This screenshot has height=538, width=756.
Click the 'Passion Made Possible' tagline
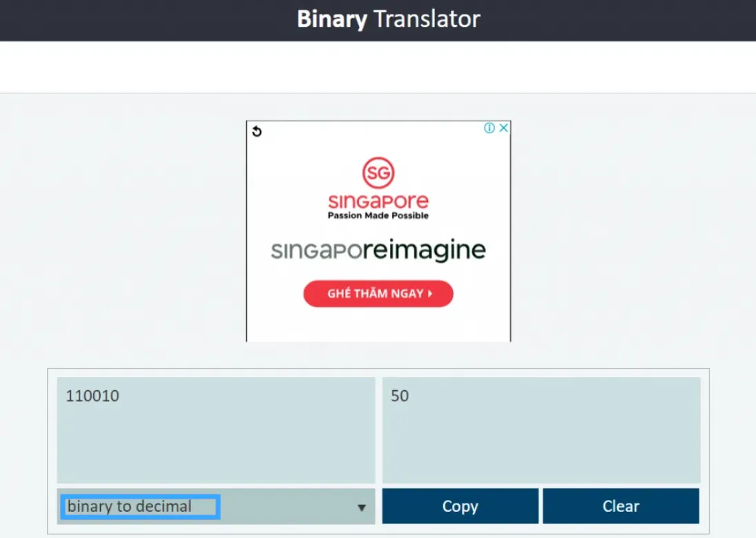[378, 215]
